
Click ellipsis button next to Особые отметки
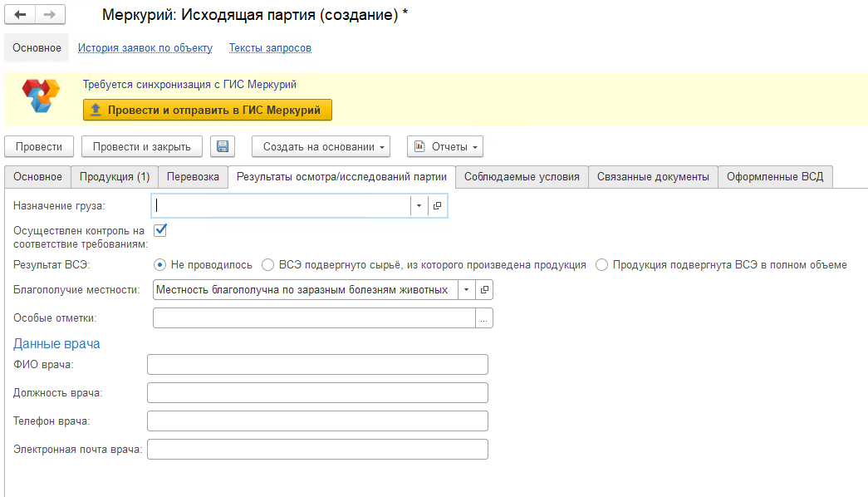484,317
